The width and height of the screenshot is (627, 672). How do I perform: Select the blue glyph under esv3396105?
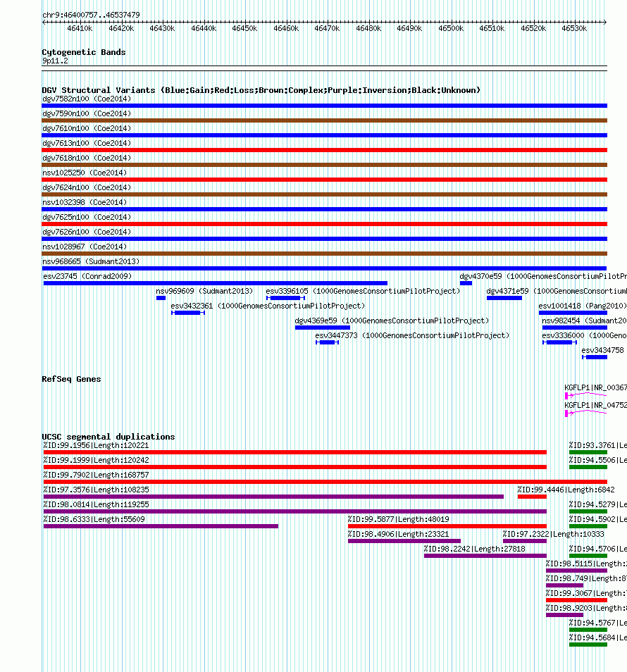coord(285,298)
